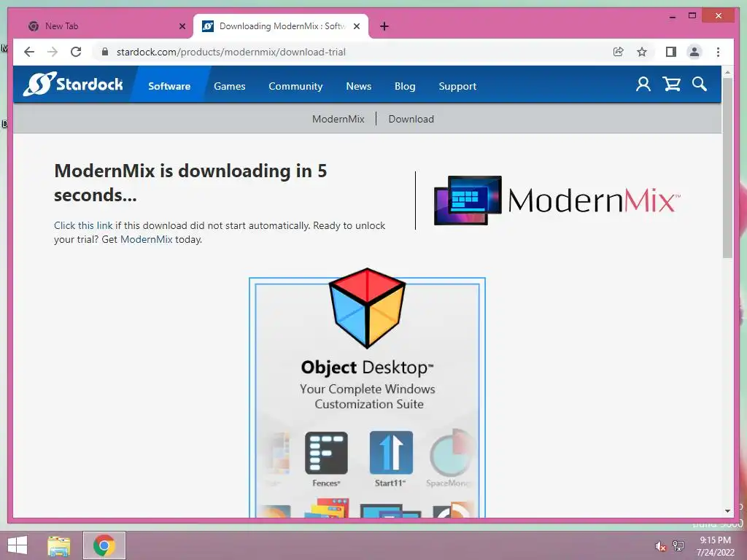
Task: Click the 'Click this link' download link
Action: click(83, 226)
